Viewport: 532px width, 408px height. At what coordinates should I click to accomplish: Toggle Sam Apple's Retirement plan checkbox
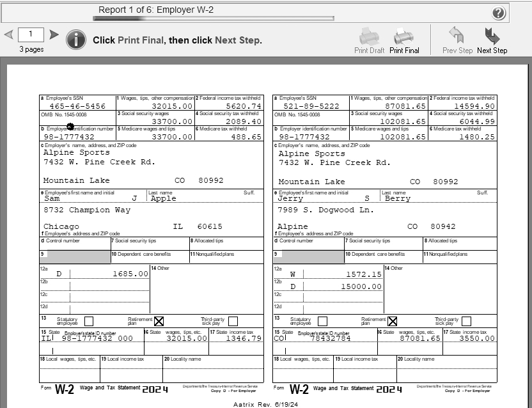click(159, 321)
